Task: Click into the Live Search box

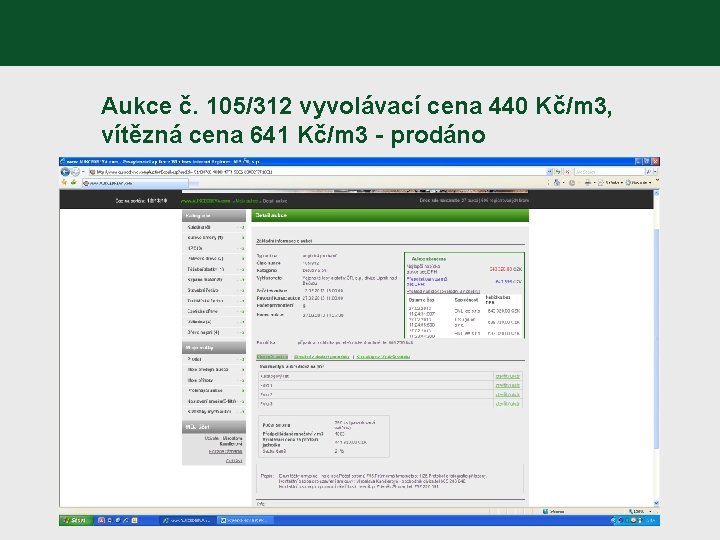Action: click(x=609, y=172)
